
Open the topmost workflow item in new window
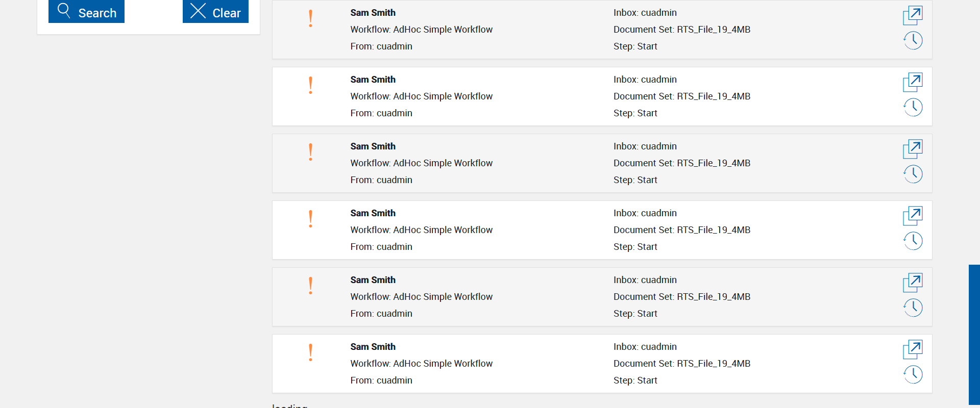(x=913, y=15)
